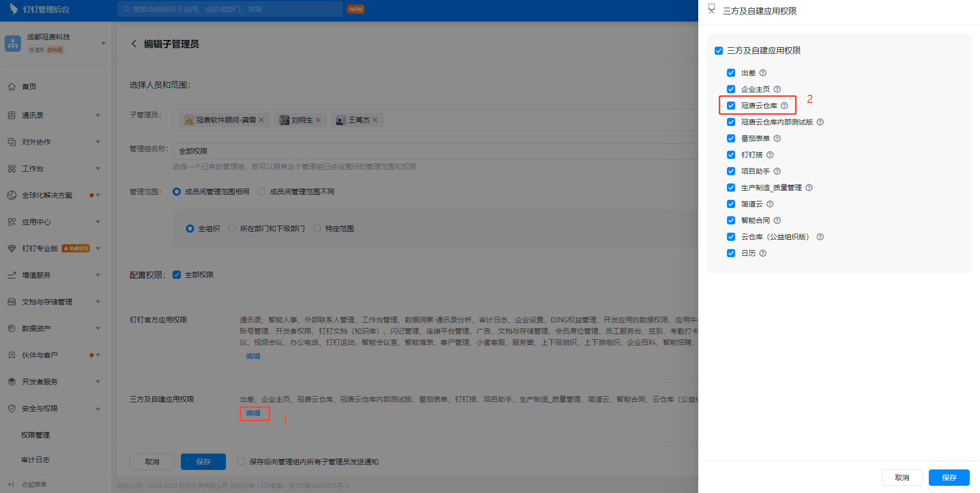
Task: Enable notify sub-admins after saving checkbox
Action: pyautogui.click(x=241, y=462)
